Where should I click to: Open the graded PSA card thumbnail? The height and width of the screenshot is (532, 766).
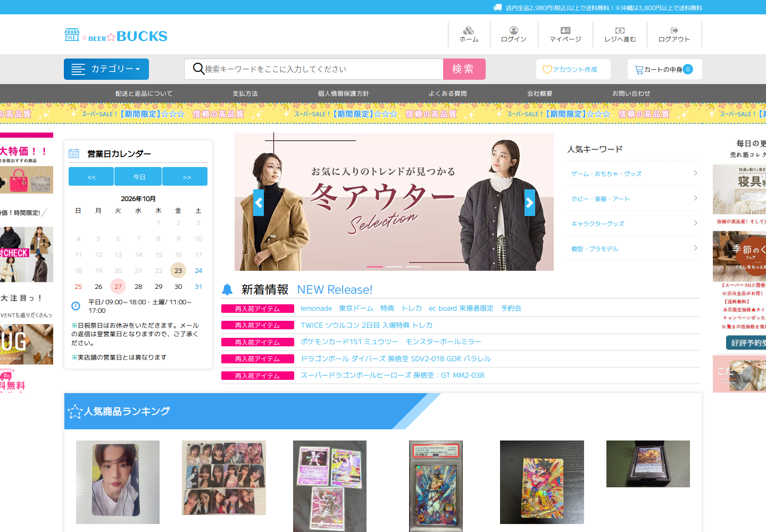point(436,486)
